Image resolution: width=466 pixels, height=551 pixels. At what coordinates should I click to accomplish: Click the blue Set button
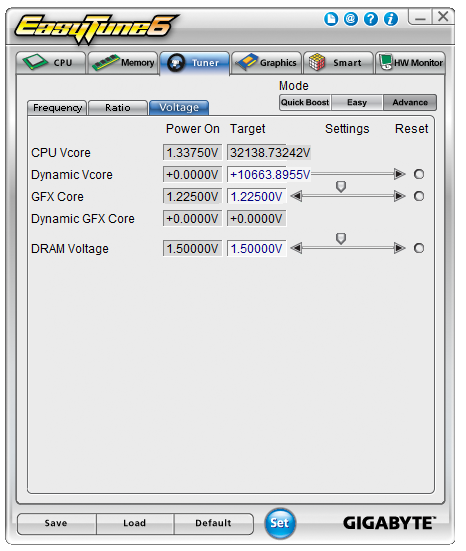pos(280,523)
